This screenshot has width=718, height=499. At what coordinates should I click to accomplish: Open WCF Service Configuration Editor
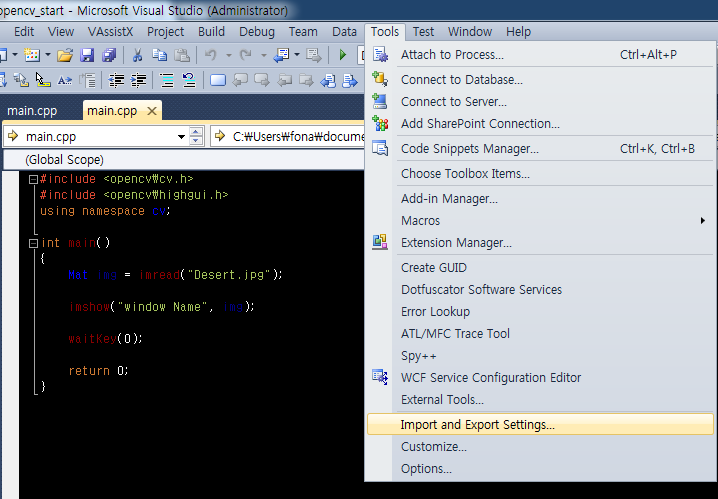(x=540, y=377)
